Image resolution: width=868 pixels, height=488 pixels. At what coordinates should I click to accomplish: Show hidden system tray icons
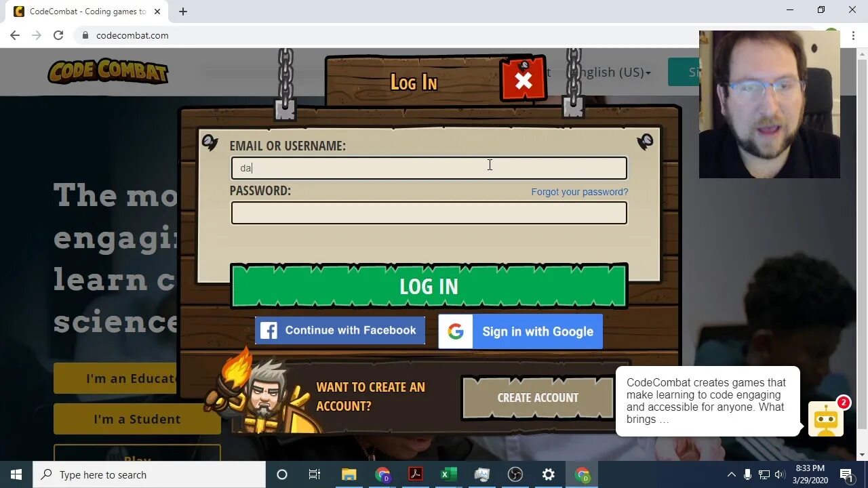(x=731, y=474)
